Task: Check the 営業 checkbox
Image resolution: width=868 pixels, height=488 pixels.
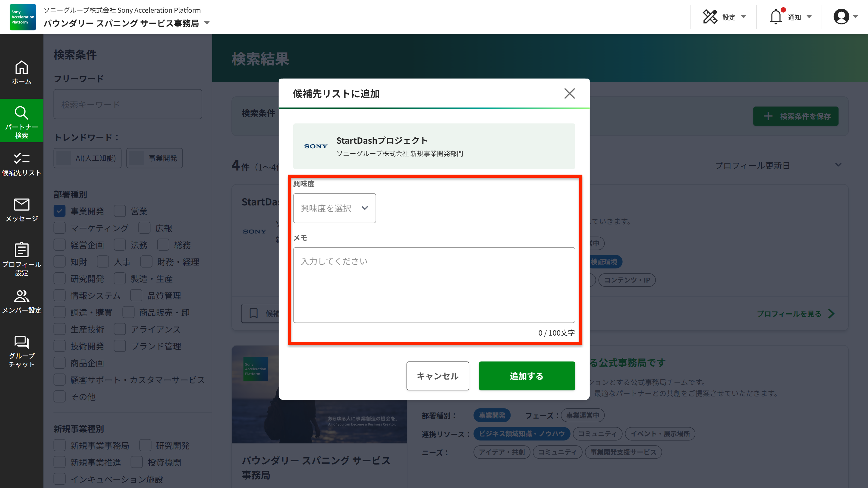Action: (120, 211)
